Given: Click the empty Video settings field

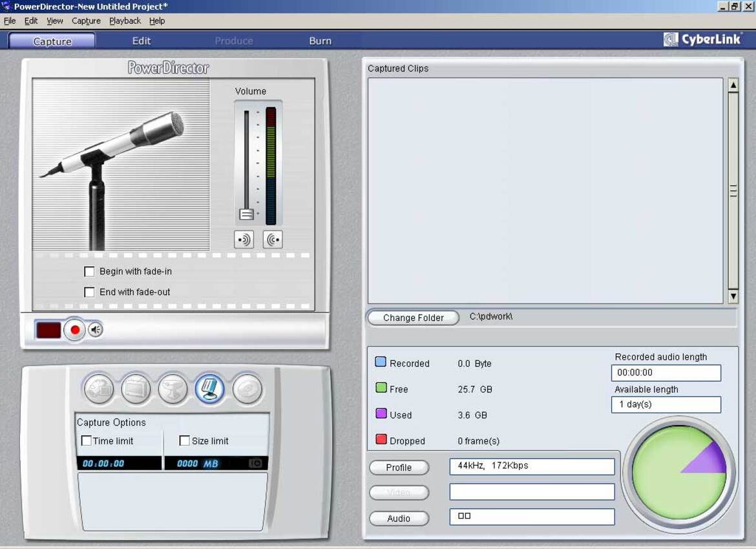Looking at the screenshot, I should click(532, 492).
